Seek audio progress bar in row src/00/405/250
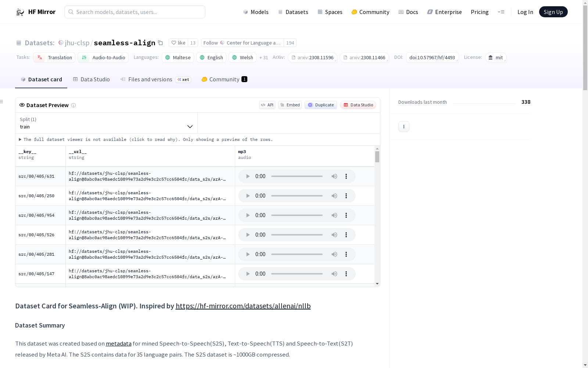Screen dimensions: 588x368 [297, 196]
